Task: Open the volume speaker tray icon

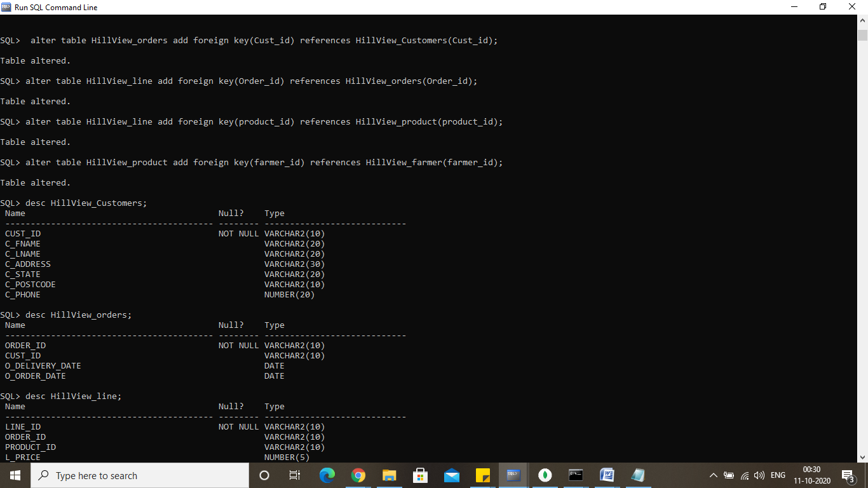Action: pos(759,475)
